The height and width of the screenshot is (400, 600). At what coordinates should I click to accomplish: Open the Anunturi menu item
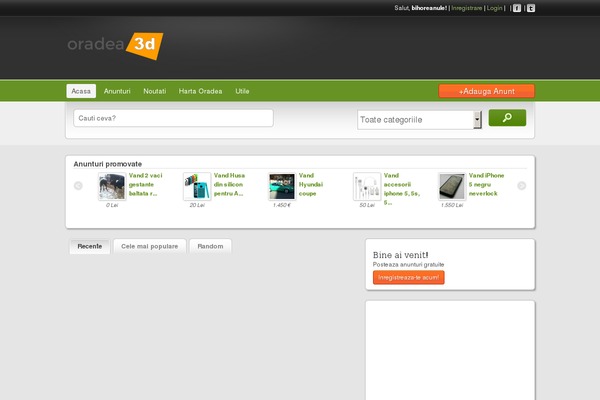[x=117, y=91]
